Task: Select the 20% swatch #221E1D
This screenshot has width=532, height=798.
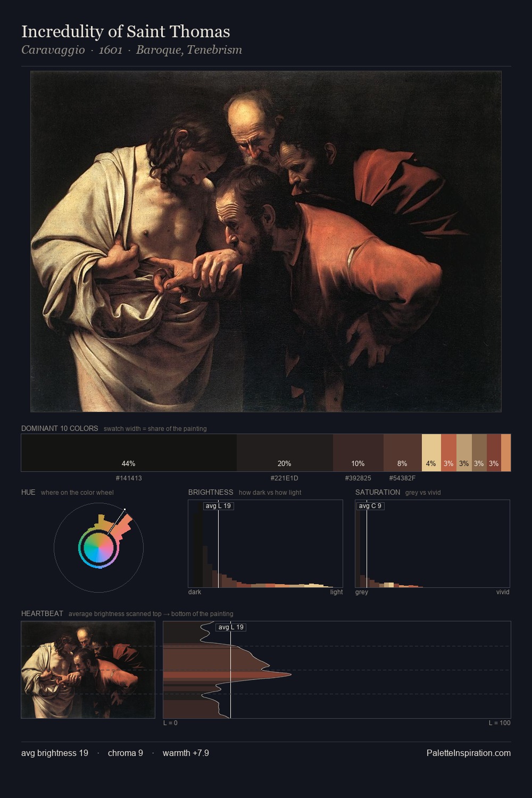Action: (x=285, y=453)
